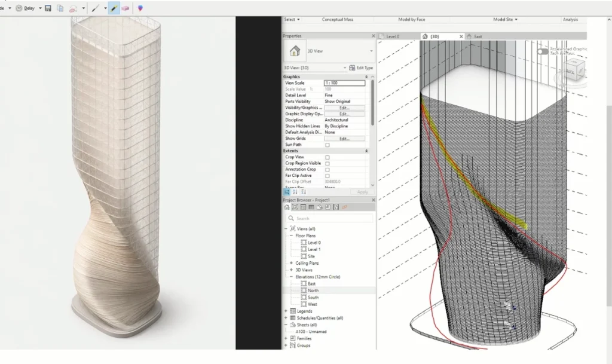Open the send snip dropdown arrow

pos(84,8)
